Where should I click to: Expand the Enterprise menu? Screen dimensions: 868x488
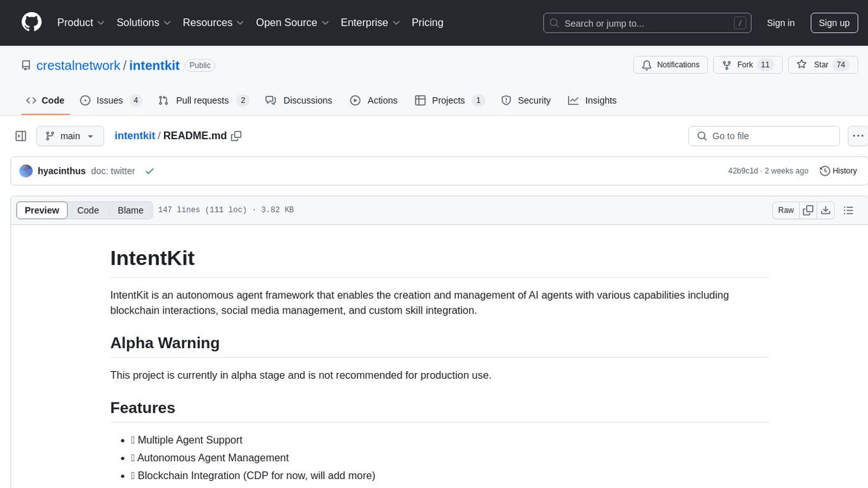coord(370,22)
